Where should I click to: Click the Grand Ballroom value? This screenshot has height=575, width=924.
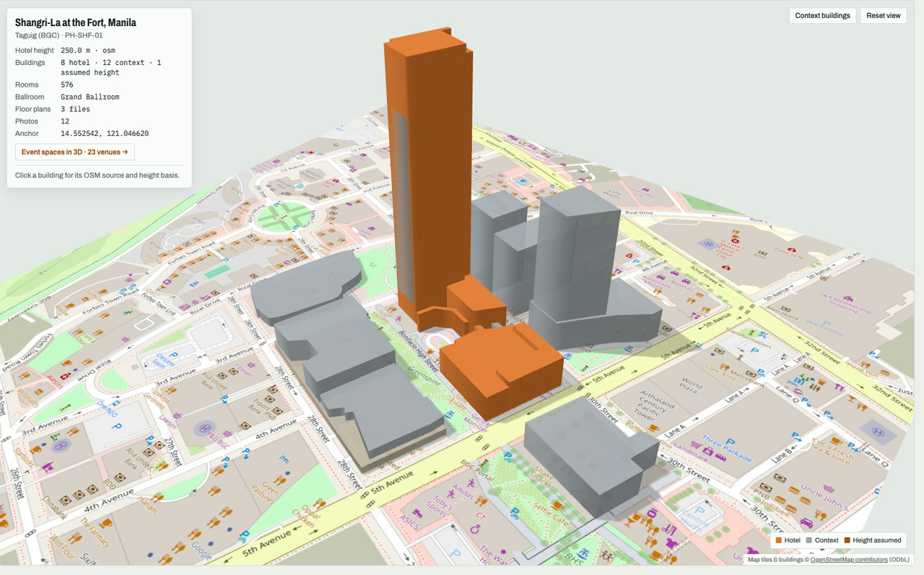coord(90,97)
